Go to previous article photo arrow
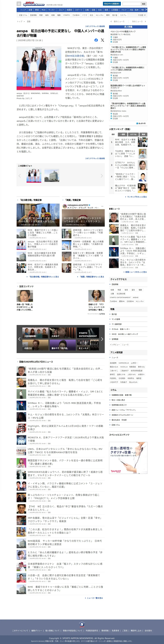This screenshot has height=644, width=164. coord(20,176)
